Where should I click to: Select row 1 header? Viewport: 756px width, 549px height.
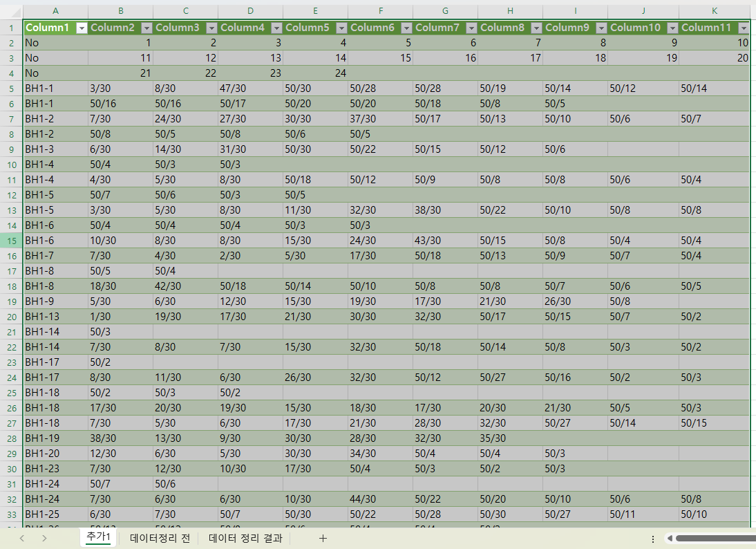click(x=12, y=28)
